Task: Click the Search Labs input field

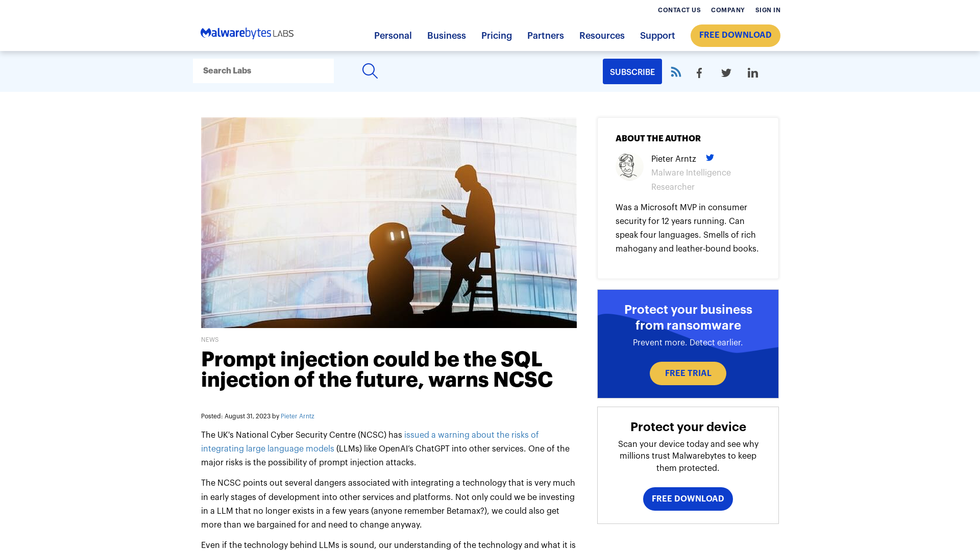Action: [263, 70]
